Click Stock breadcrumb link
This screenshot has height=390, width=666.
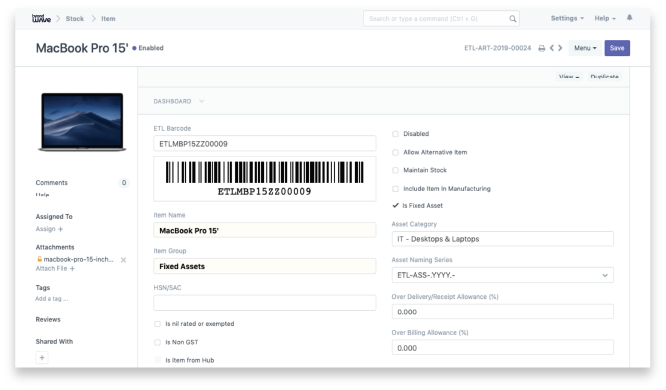[75, 19]
